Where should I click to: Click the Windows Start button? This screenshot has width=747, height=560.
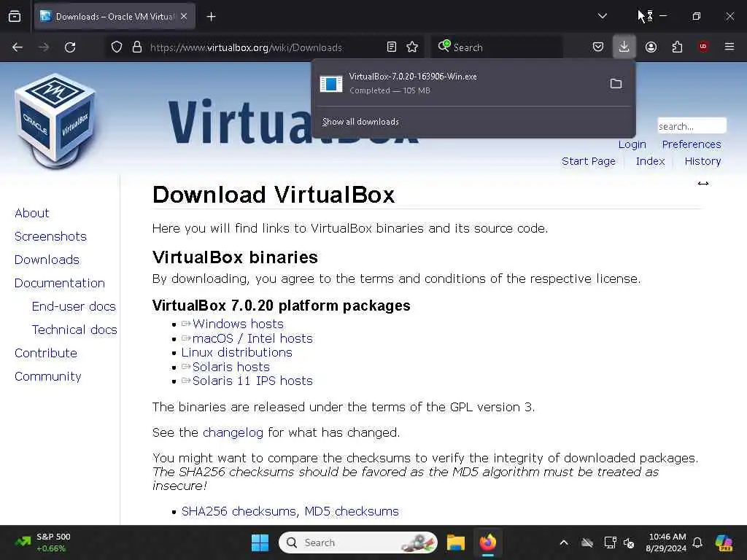pos(260,542)
